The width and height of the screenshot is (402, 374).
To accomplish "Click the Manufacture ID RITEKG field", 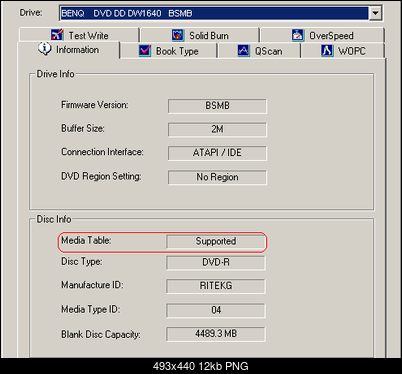I will pyautogui.click(x=216, y=286).
